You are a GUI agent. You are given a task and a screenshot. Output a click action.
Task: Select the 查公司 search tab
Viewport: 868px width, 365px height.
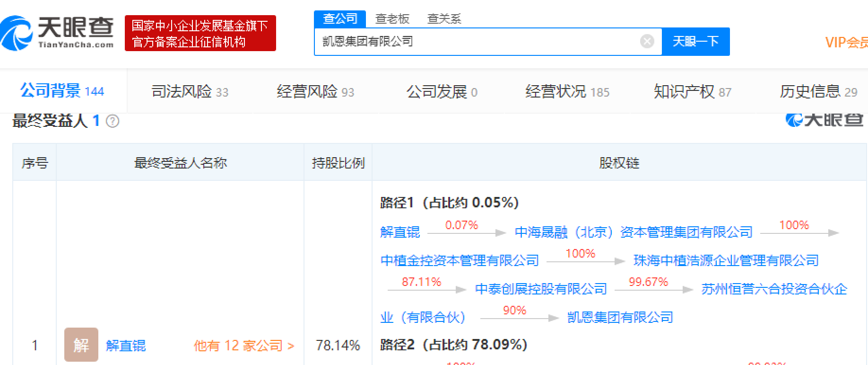point(340,19)
